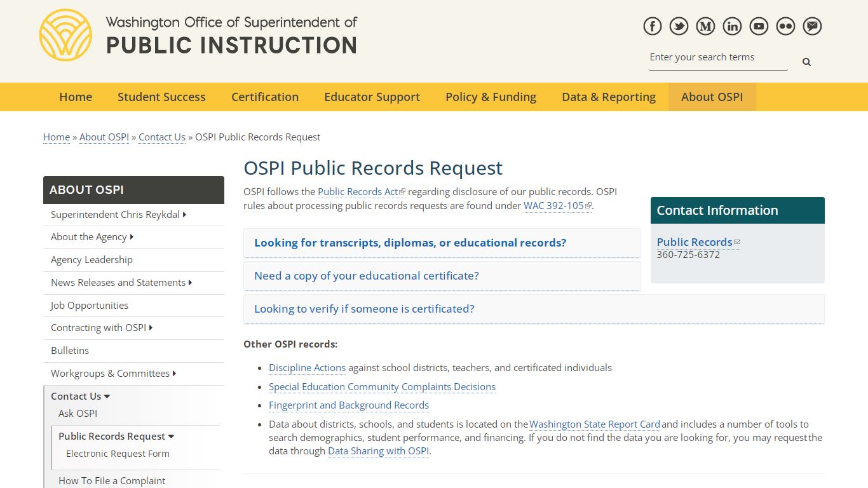Open the Educator Support menu

(372, 97)
